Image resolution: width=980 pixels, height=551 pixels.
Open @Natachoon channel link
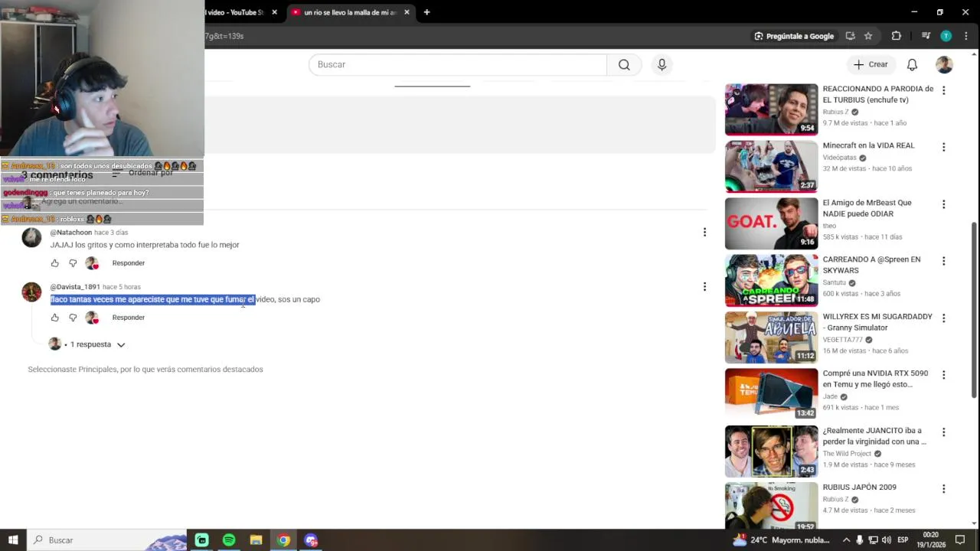[71, 233]
